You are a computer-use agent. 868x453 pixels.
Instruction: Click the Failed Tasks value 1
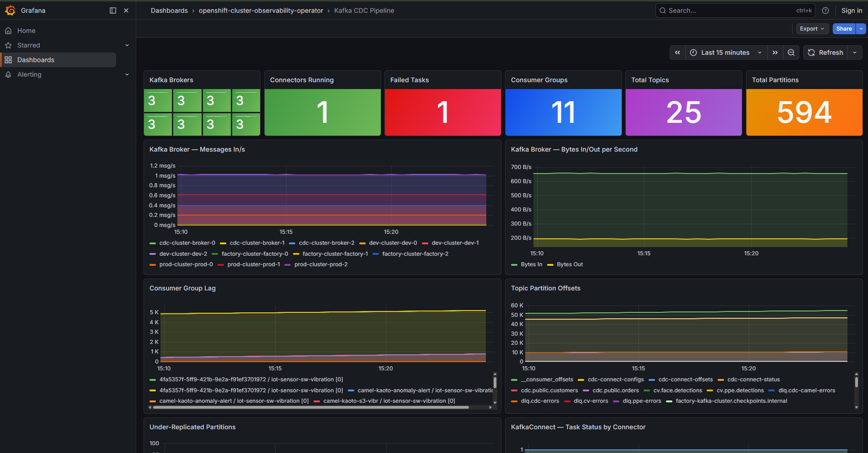tap(442, 112)
